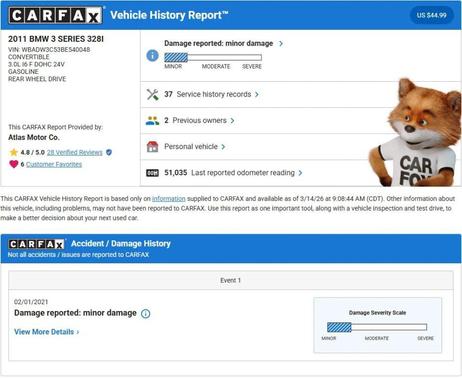The image size is (462, 378).
Task: Click the Event 1 Damage Severity Scale bar
Action: point(377,327)
